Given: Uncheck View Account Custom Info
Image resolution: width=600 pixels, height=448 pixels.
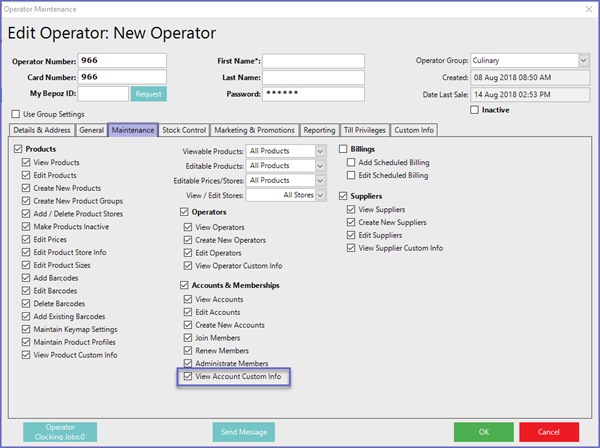Looking at the screenshot, I should [x=187, y=377].
